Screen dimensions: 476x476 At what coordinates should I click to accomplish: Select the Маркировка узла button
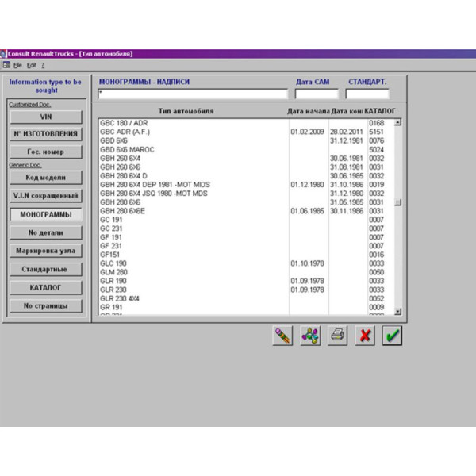[x=45, y=251]
